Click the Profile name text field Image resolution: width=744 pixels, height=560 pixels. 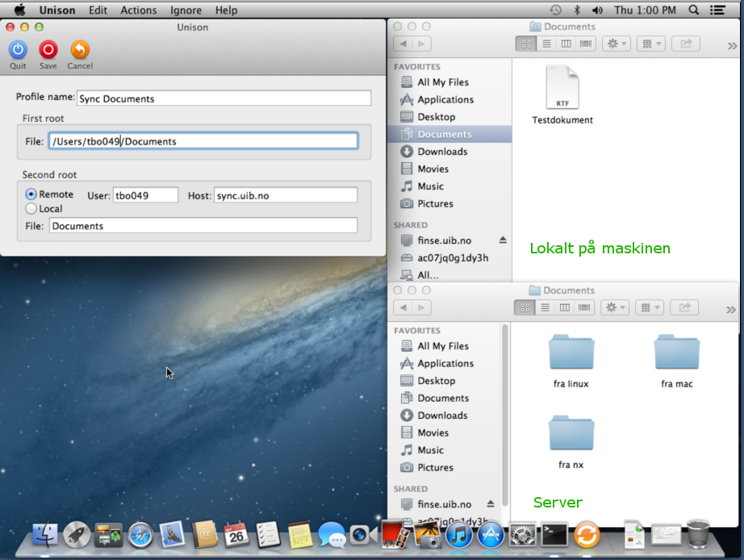pos(224,98)
